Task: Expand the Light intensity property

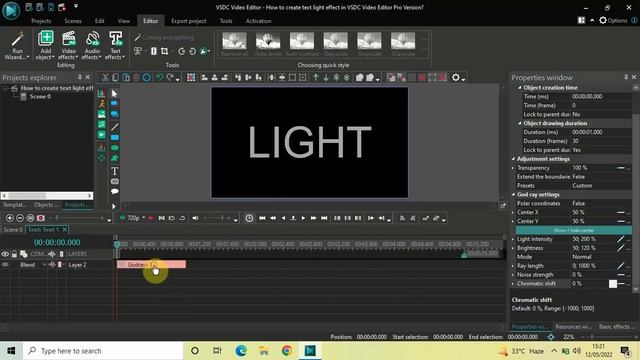Action: tap(513, 239)
